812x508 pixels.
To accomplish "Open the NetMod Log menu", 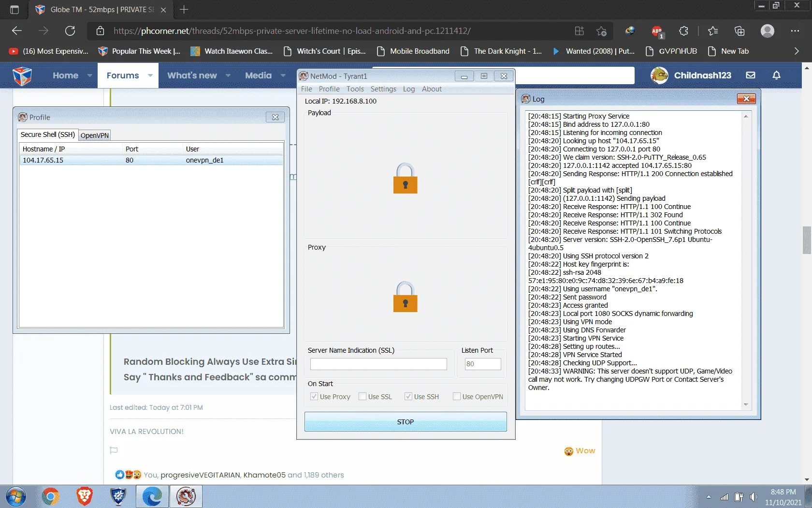I will 409,89.
